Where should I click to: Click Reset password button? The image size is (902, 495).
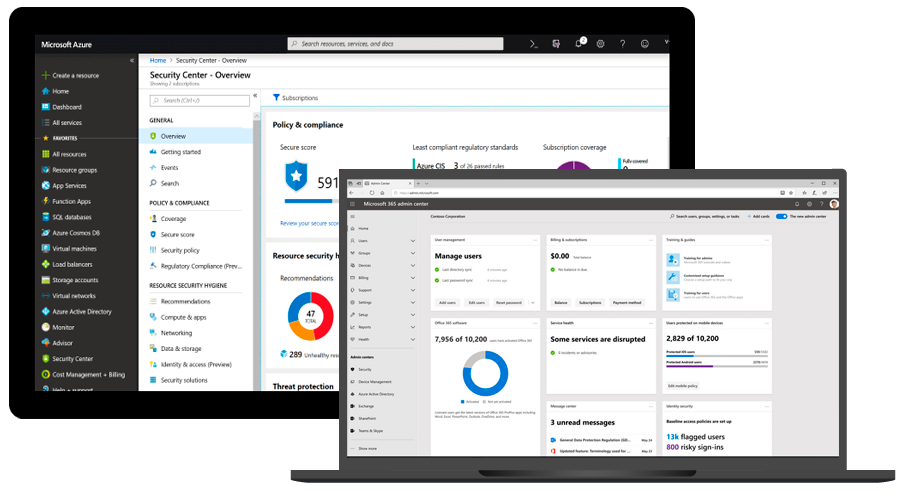[509, 303]
